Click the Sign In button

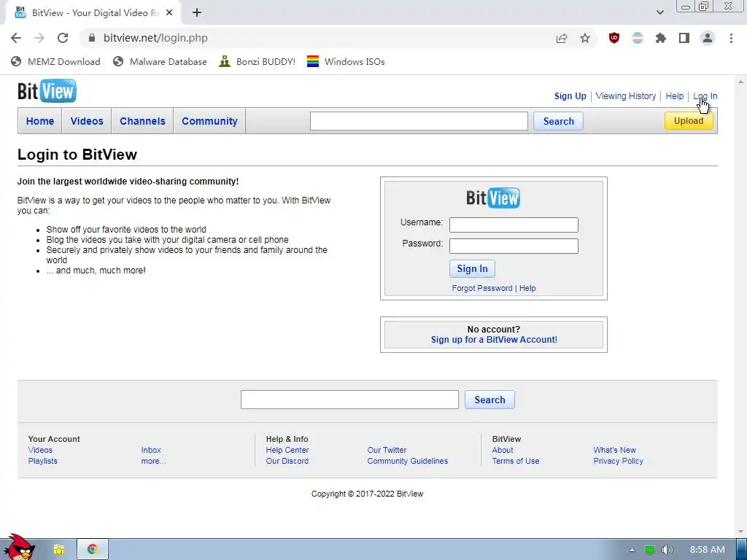472,268
